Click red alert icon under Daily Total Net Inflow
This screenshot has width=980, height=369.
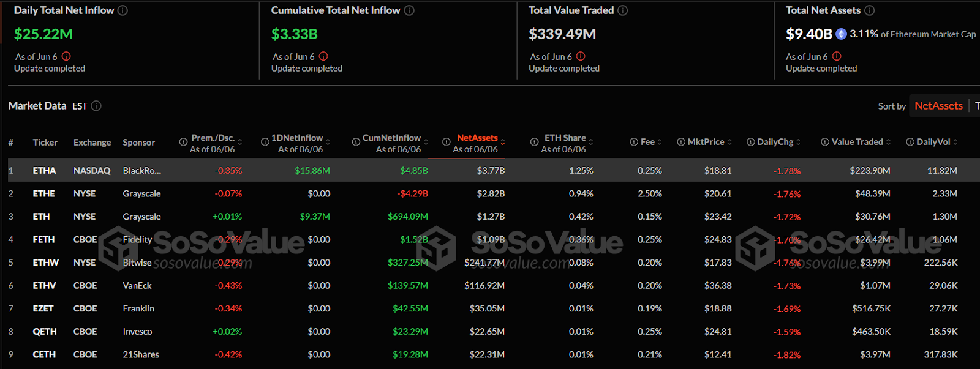pyautogui.click(x=66, y=56)
